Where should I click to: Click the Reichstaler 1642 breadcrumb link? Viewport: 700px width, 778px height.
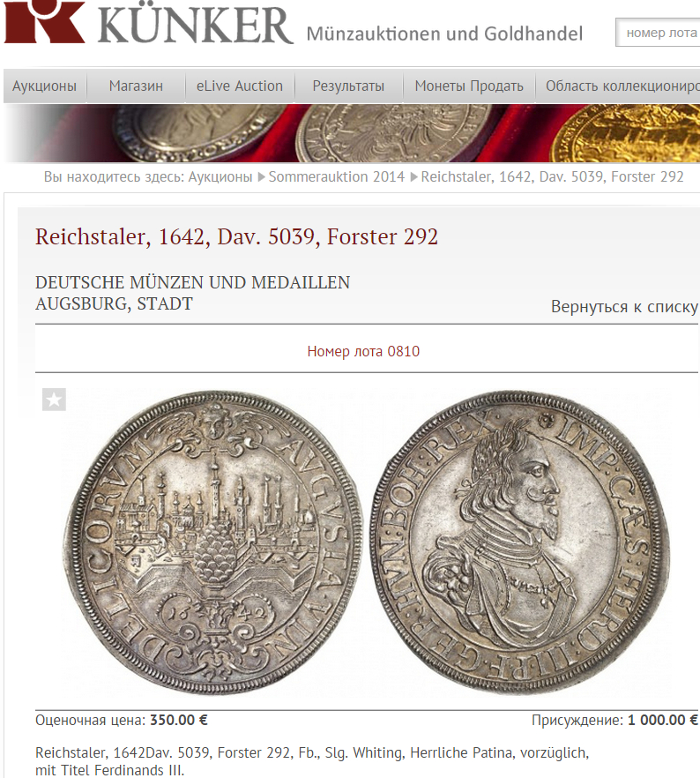click(552, 176)
